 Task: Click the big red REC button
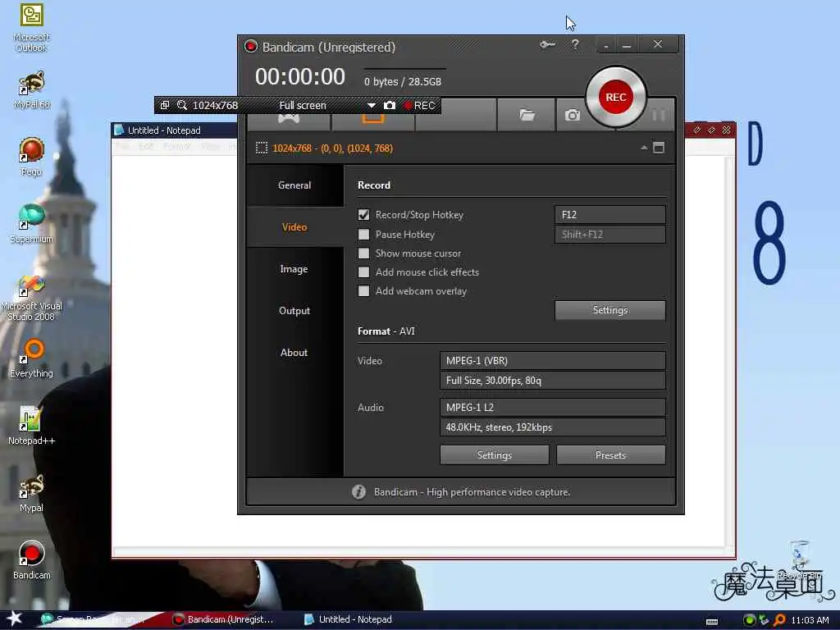(x=615, y=97)
